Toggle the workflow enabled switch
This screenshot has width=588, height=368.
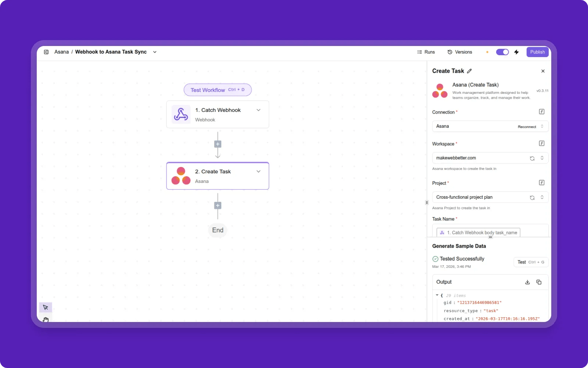[502, 52]
